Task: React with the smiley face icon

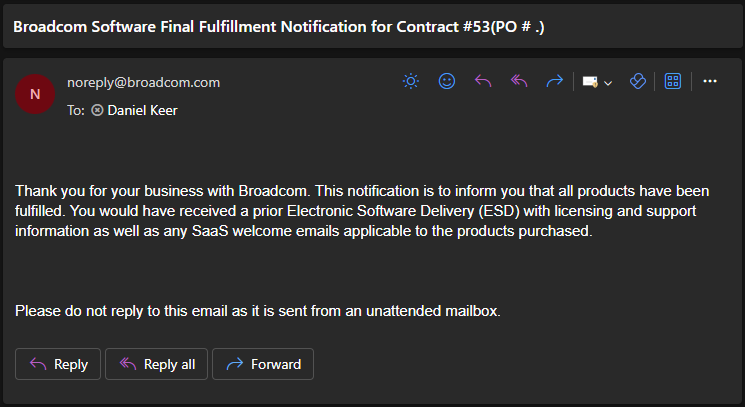Action: pyautogui.click(x=447, y=81)
